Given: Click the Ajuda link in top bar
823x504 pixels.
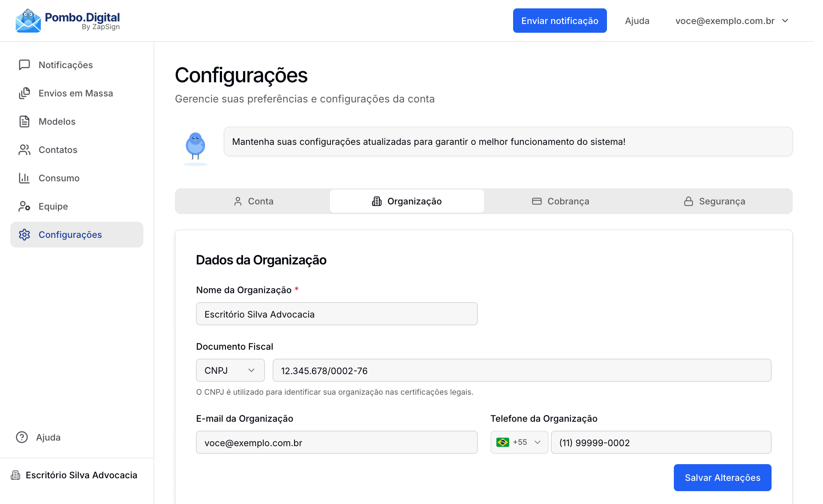Looking at the screenshot, I should pyautogui.click(x=637, y=21).
